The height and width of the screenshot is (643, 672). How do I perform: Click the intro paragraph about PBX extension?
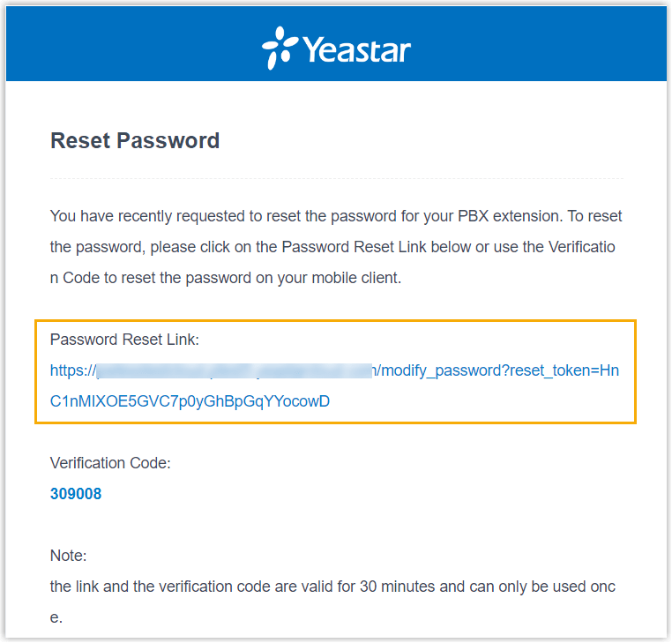[336, 247]
